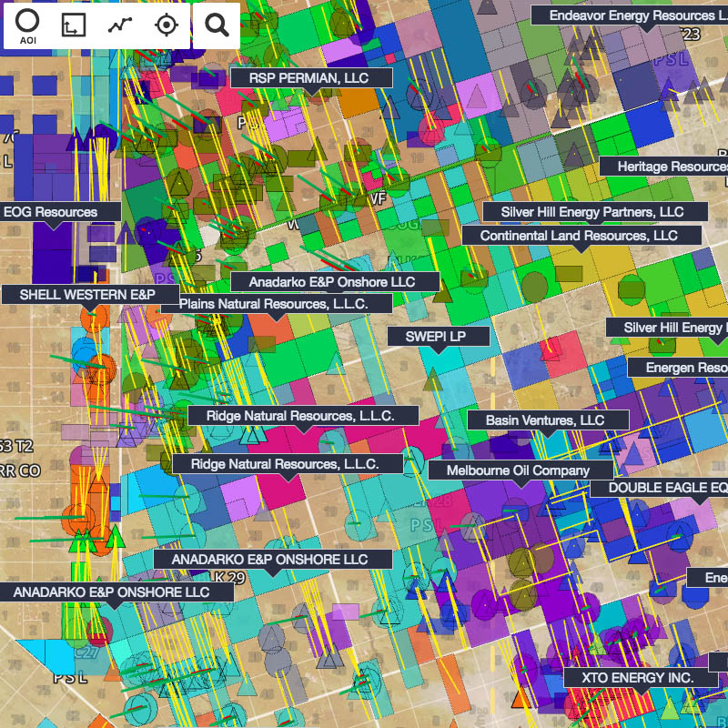Select the AOI circle tool
Image resolution: width=728 pixels, height=728 pixels.
coord(27,25)
